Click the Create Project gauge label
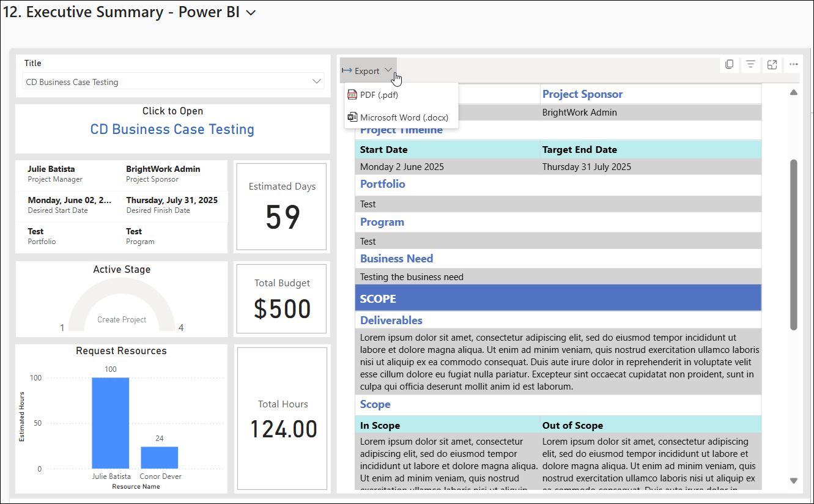The height and width of the screenshot is (504, 814). click(x=122, y=320)
